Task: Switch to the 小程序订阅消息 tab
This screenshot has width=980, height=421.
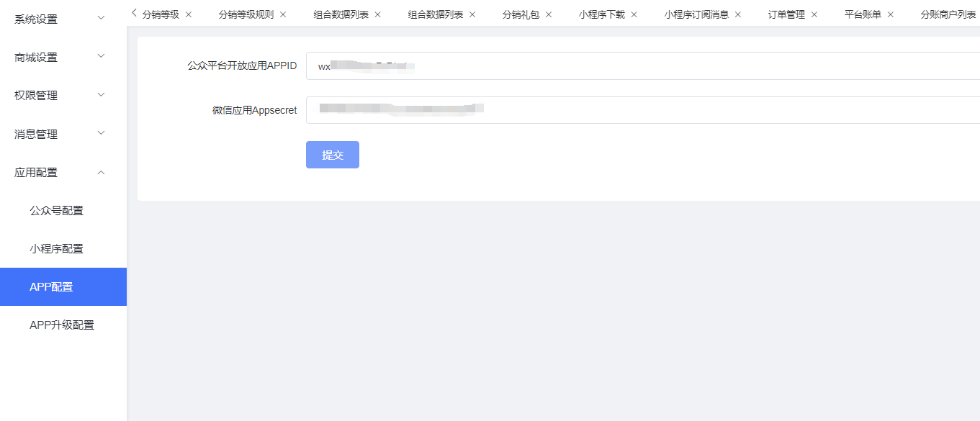Action: click(696, 14)
